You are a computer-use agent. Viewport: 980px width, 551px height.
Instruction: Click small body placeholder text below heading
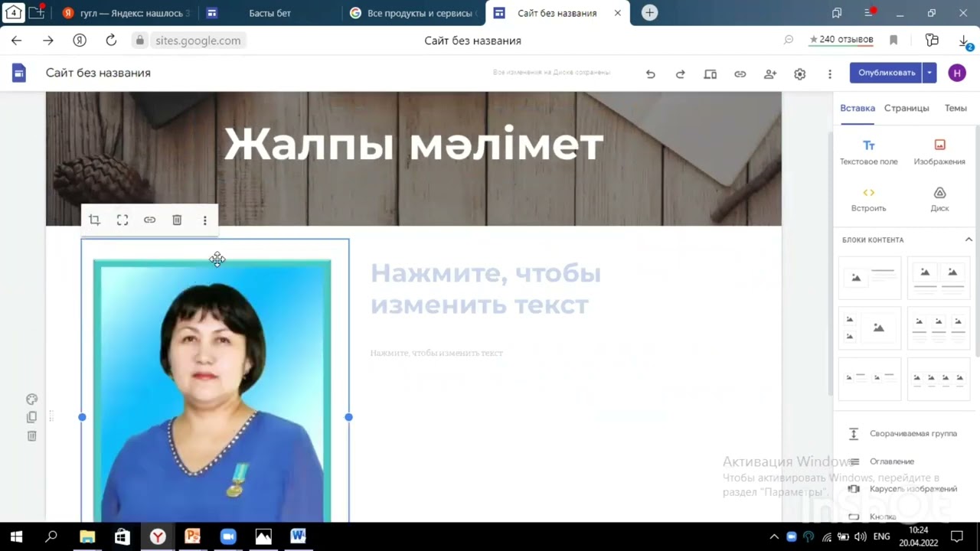click(436, 353)
